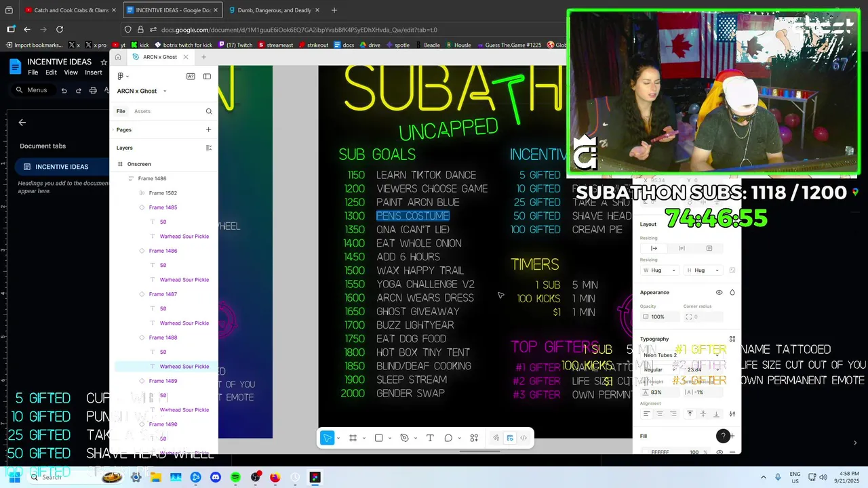The image size is (868, 488).
Task: Click the Google Docs print icon
Action: coord(93,90)
